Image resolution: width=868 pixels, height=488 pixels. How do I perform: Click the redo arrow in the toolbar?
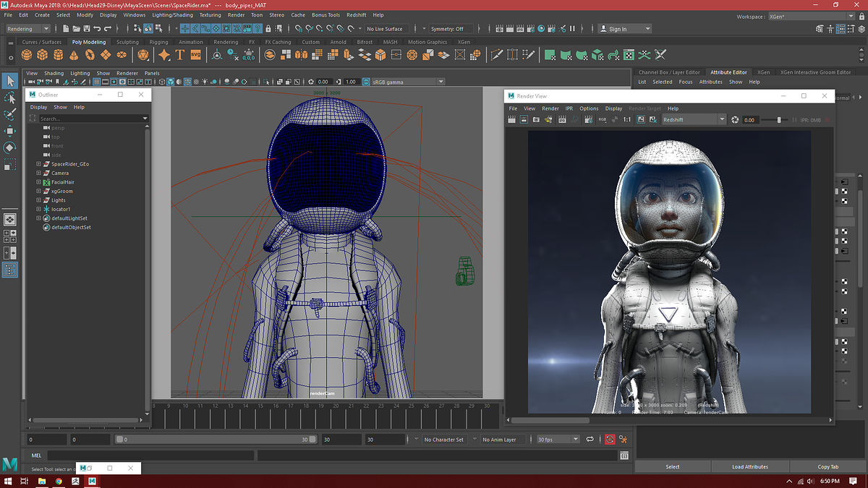[x=108, y=29]
